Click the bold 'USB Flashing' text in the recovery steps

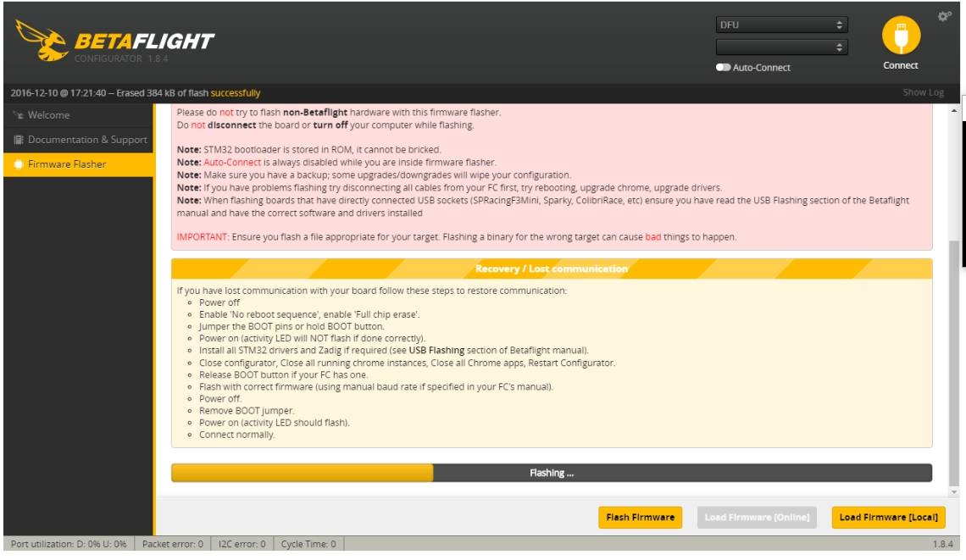436,351
